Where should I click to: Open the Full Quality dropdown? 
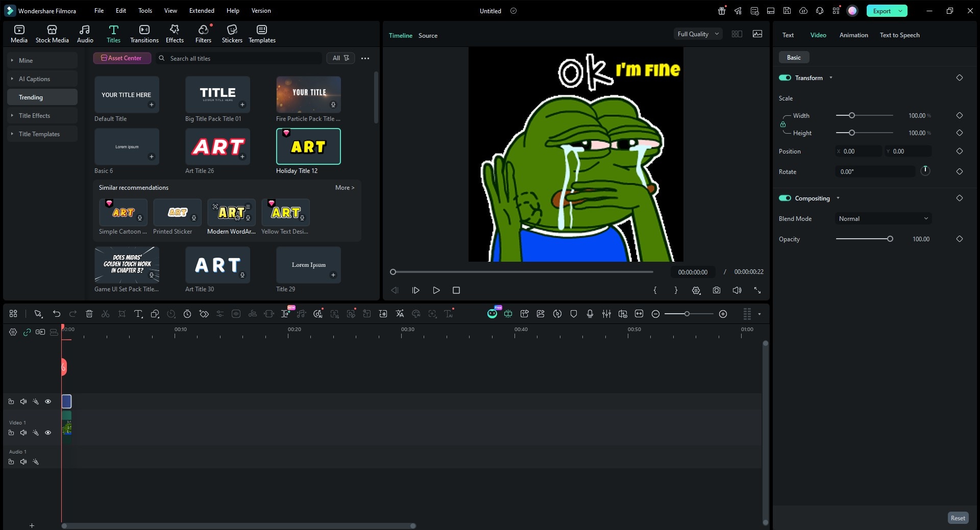[697, 34]
